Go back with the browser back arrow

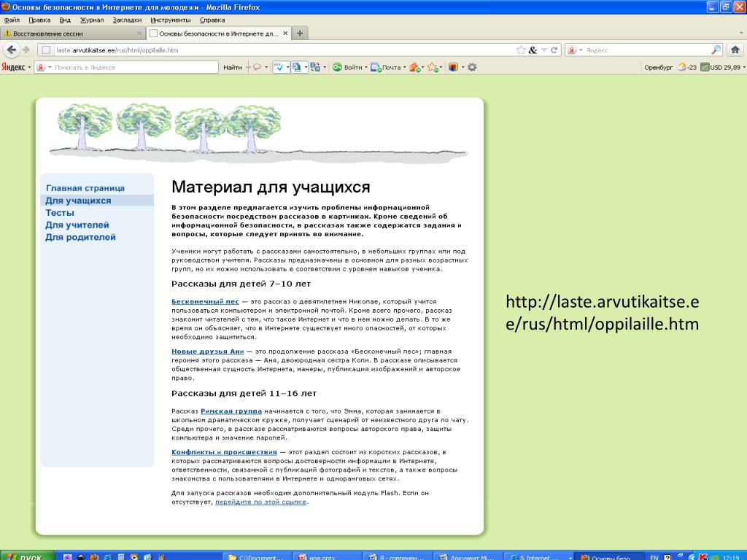[x=12, y=50]
